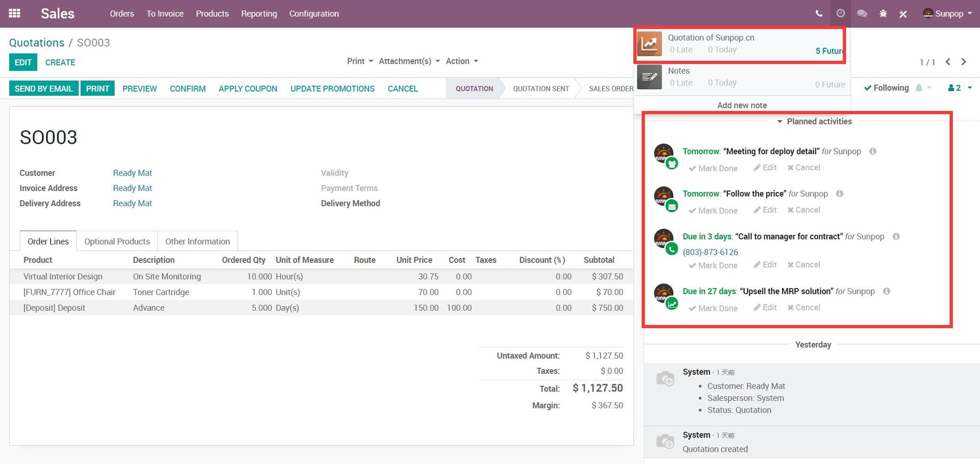Viewport: 980px width, 464px height.
Task: Open the Reporting menu
Action: point(259,14)
